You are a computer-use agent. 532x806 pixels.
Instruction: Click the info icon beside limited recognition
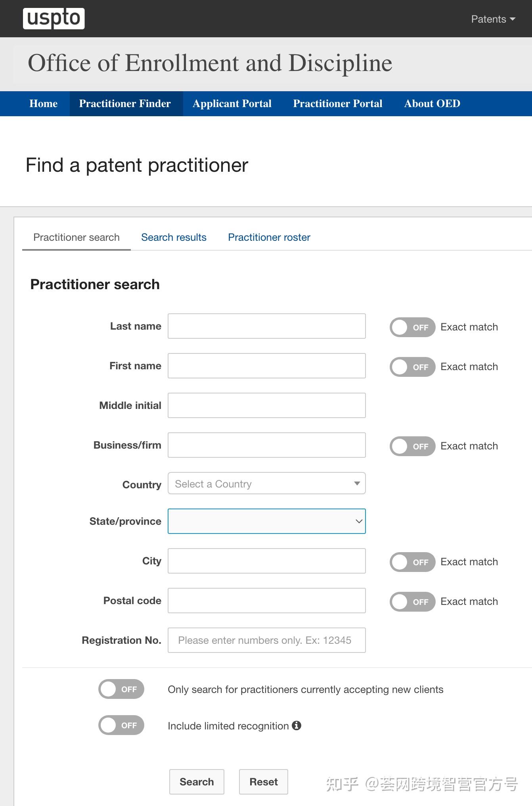click(297, 725)
